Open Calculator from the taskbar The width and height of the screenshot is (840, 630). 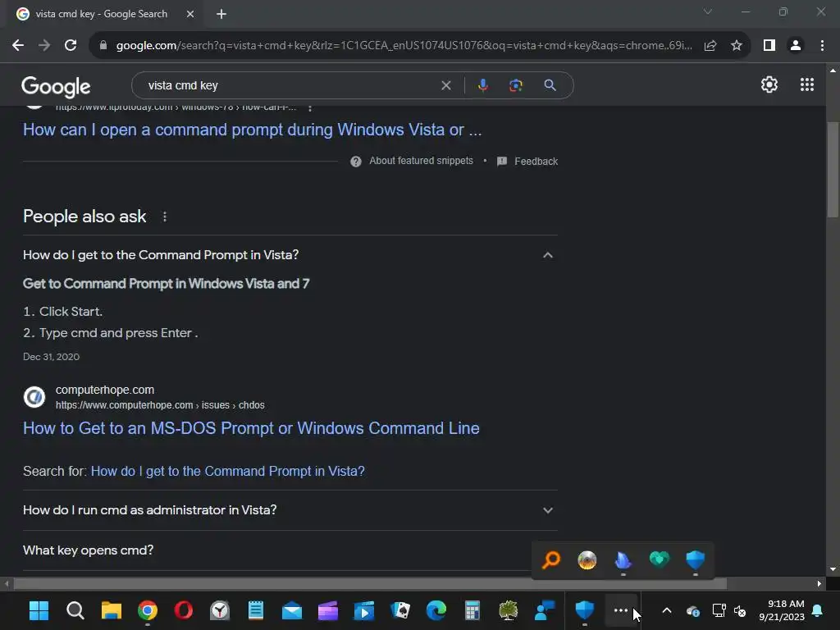(472, 610)
